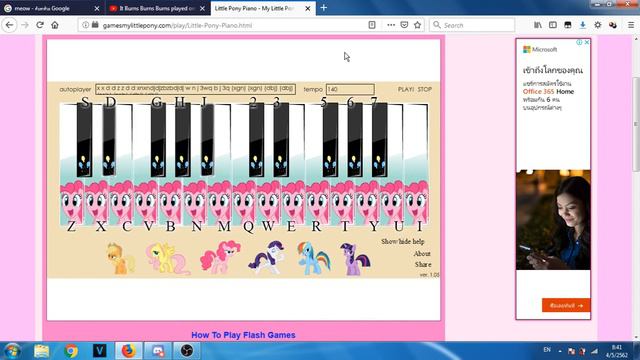The width and height of the screenshot is (640, 360).
Task: Toggle reader view icon in address bar
Action: click(x=372, y=25)
